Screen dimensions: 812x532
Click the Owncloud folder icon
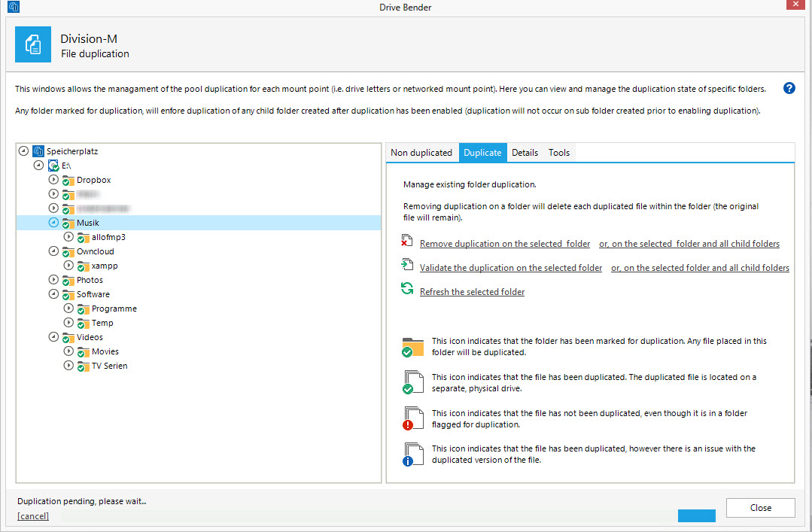coord(68,252)
